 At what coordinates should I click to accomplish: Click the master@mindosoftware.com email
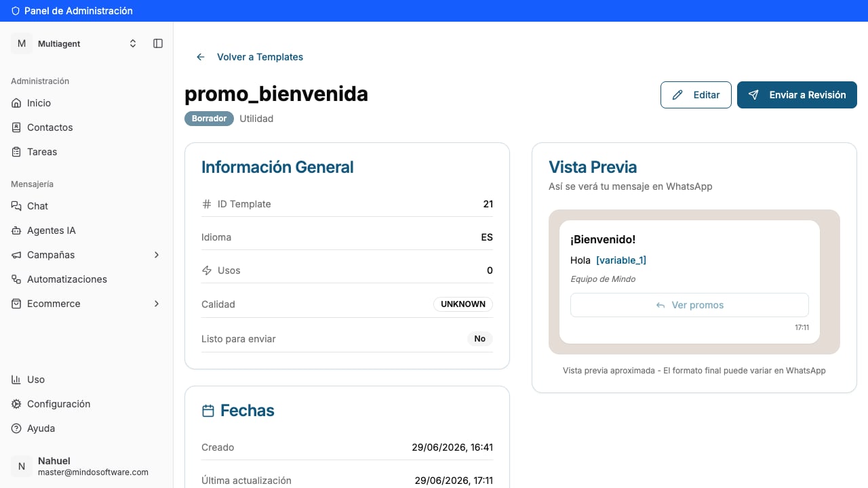[93, 472]
